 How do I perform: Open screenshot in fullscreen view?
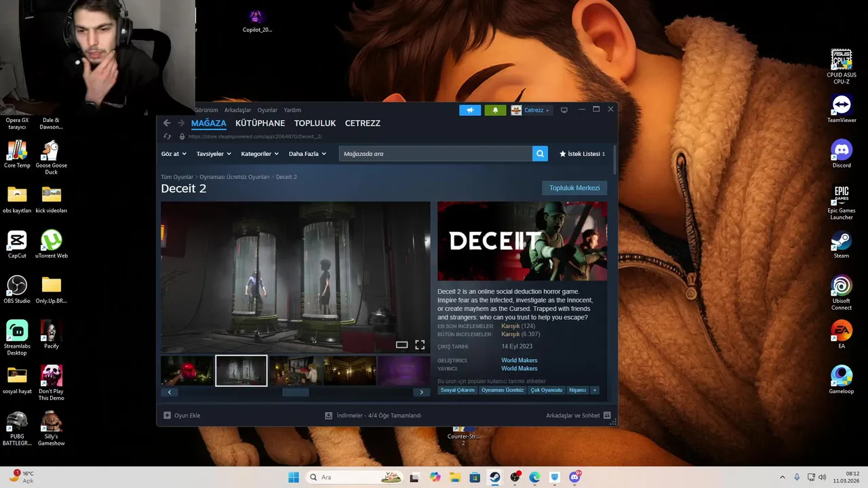(x=420, y=345)
